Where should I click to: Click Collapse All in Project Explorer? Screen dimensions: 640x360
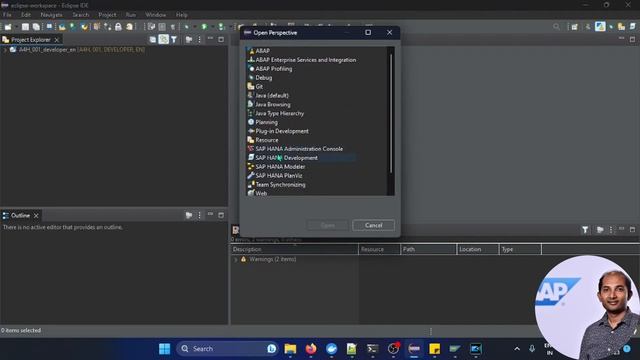(153, 40)
